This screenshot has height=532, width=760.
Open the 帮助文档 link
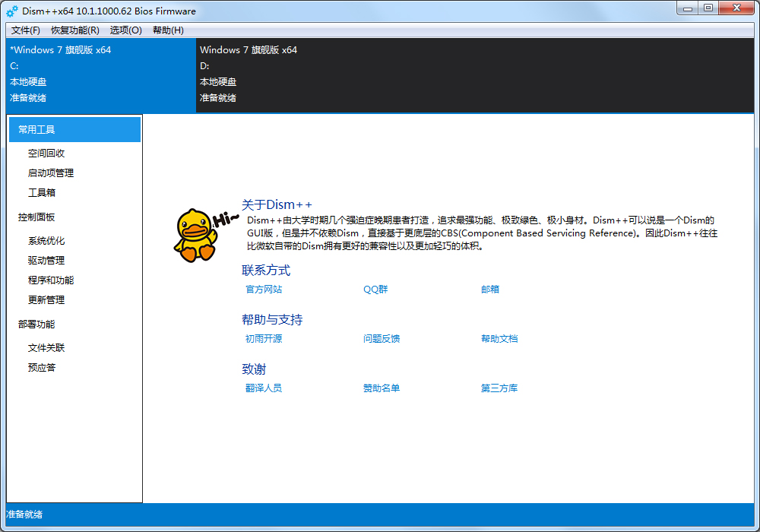click(x=499, y=339)
